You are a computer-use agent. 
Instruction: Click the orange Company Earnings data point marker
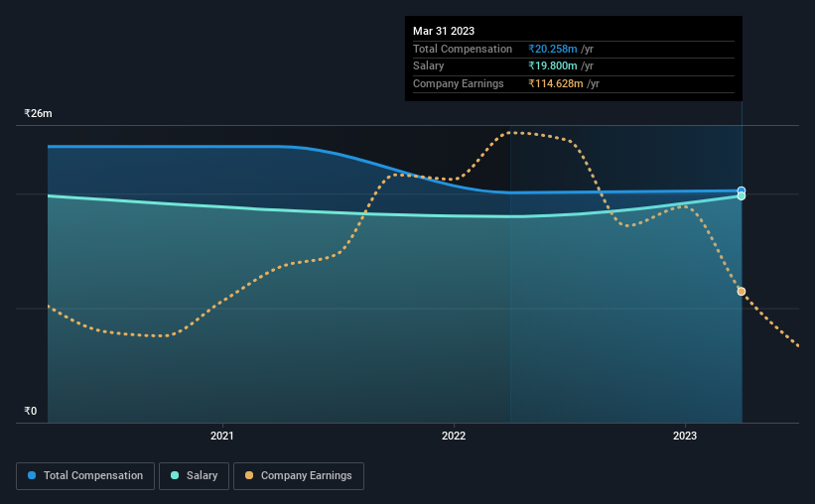click(x=742, y=292)
